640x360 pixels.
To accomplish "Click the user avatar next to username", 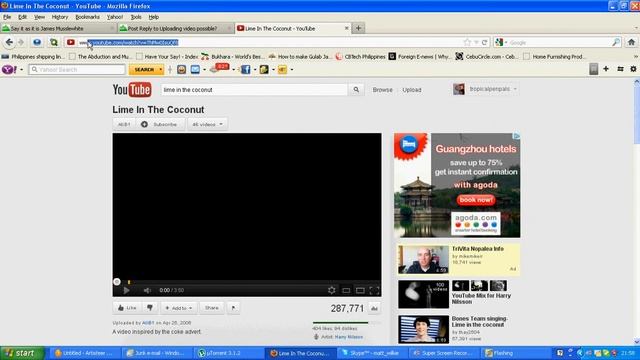I will (x=459, y=89).
